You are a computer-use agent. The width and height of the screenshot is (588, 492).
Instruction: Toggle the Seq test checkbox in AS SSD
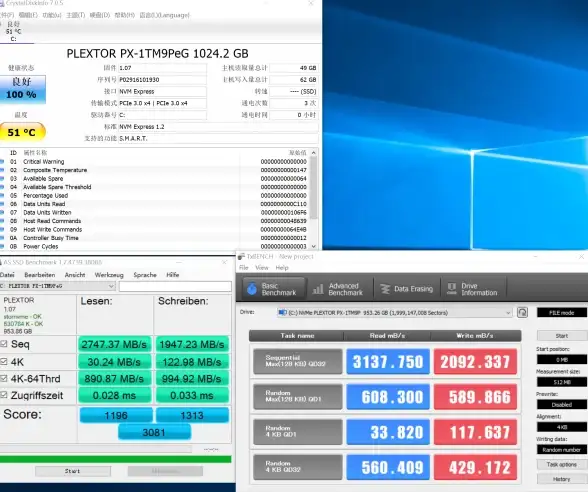pyautogui.click(x=4, y=344)
